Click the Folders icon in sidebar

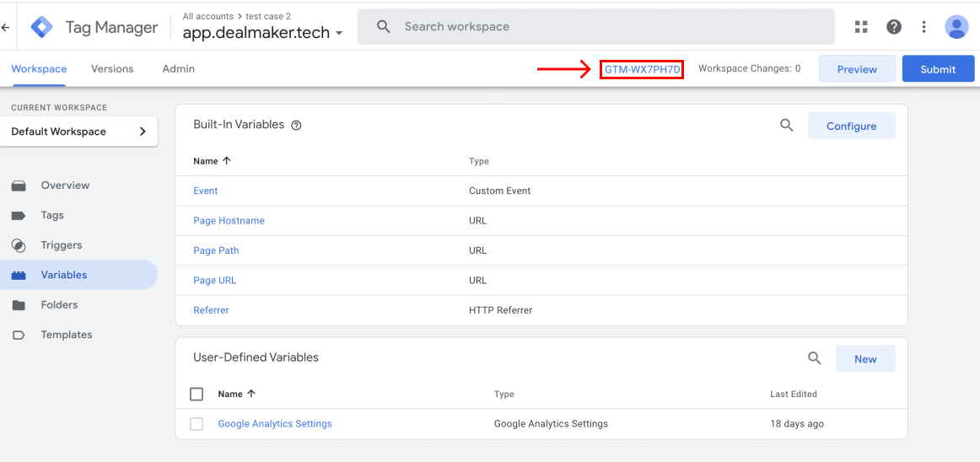click(19, 305)
